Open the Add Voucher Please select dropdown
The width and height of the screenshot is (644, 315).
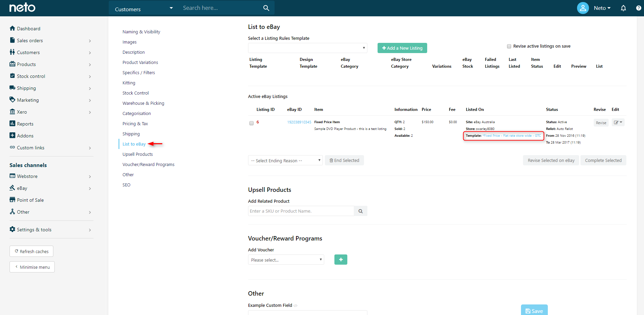coord(286,260)
